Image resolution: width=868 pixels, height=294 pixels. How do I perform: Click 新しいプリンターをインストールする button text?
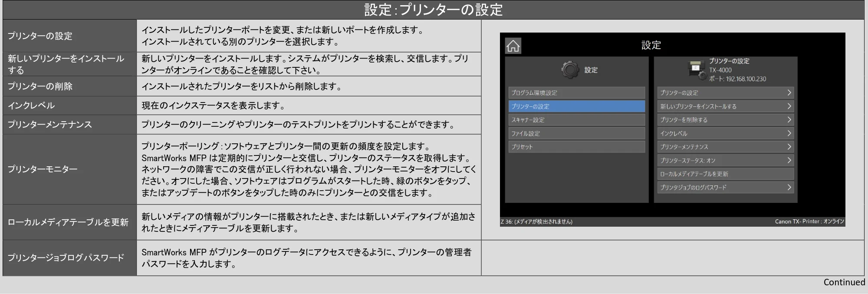(698, 106)
